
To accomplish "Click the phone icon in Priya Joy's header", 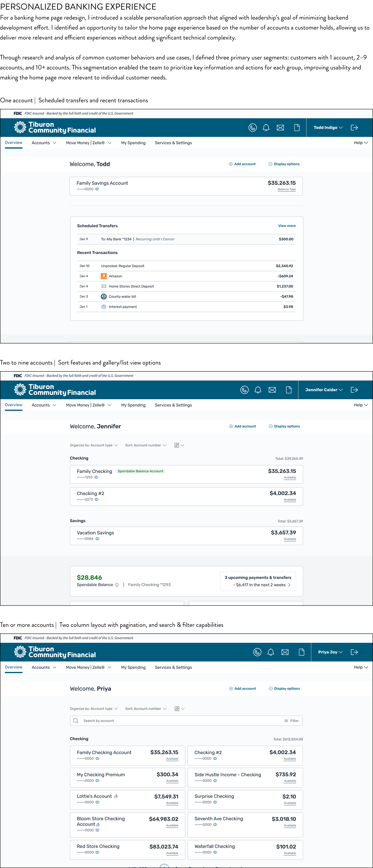I will [x=257, y=652].
